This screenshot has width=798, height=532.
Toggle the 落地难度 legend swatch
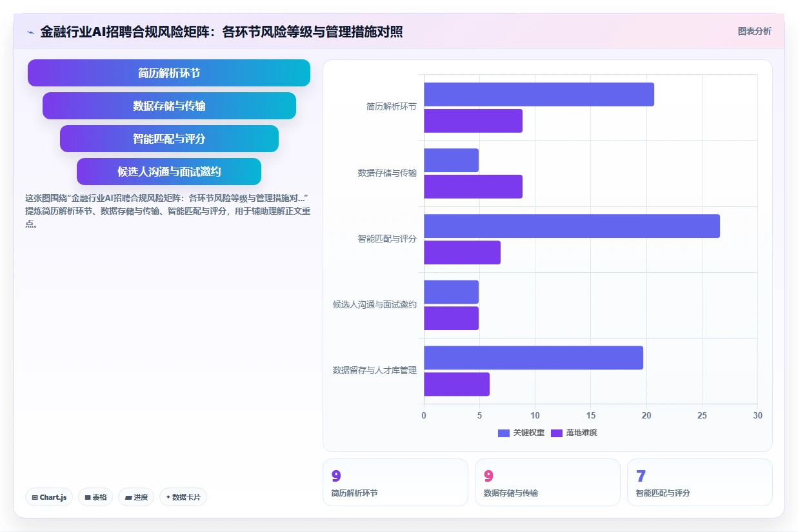(557, 433)
